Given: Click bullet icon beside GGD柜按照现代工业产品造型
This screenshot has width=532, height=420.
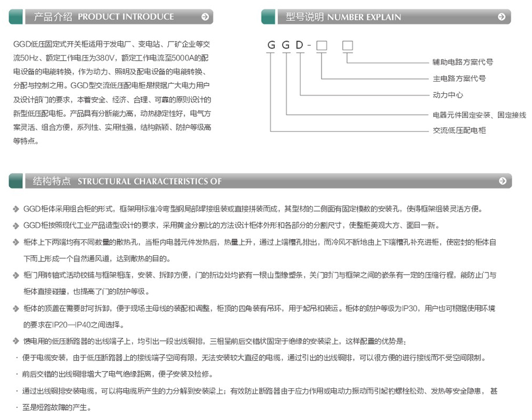Looking at the screenshot, I should click(x=16, y=226).
